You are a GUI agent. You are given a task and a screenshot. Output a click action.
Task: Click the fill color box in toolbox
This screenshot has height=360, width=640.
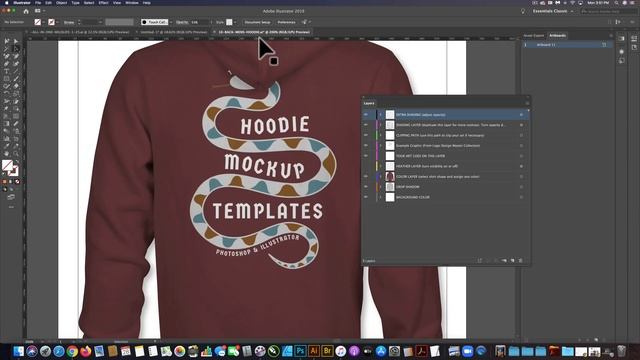tap(7, 165)
